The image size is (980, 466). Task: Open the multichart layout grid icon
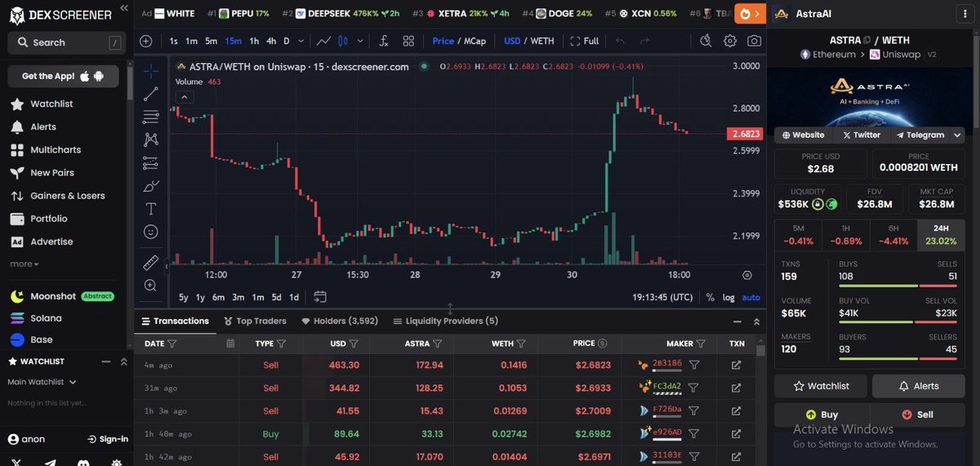[x=408, y=41]
